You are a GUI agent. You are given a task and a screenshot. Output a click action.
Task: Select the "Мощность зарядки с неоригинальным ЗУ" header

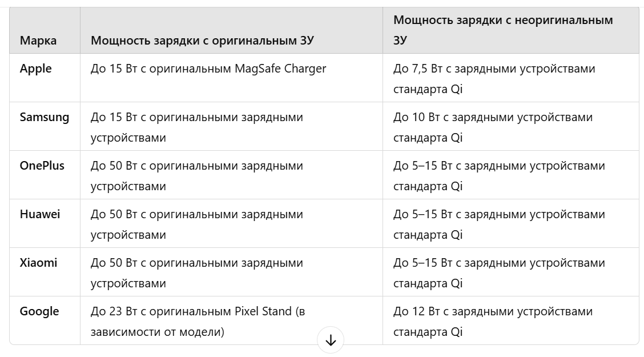503,30
